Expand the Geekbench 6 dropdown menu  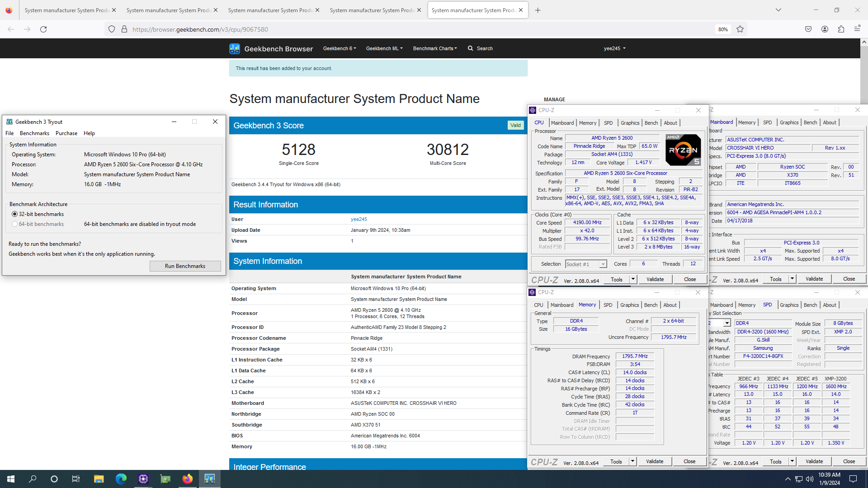(340, 48)
